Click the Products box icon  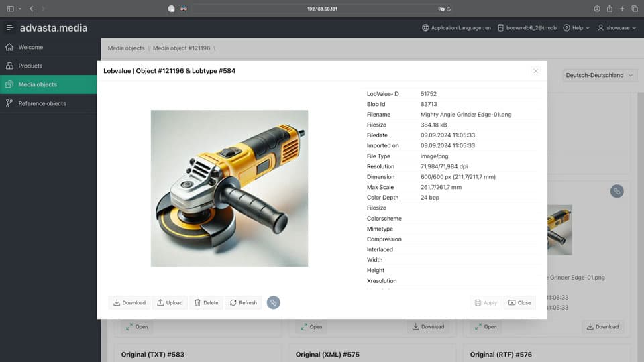(9, 66)
